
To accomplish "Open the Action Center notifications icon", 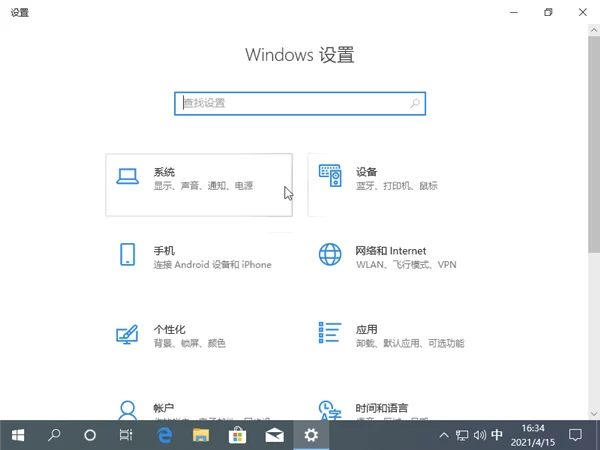I will click(575, 435).
